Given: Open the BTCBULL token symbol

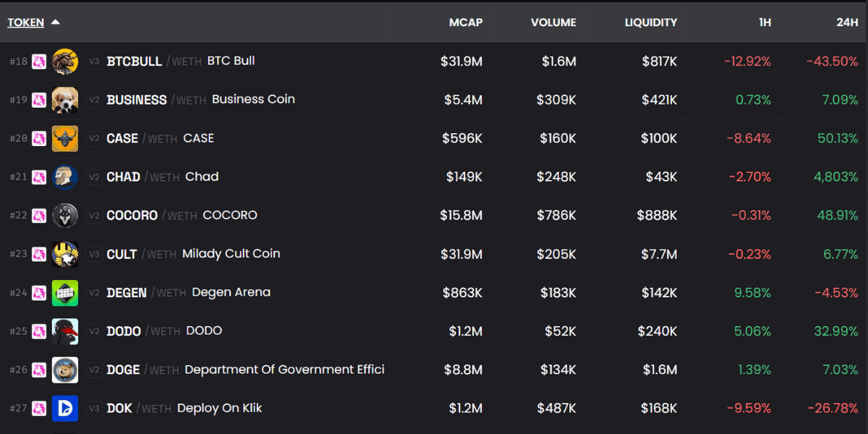Looking at the screenshot, I should click(x=135, y=61).
